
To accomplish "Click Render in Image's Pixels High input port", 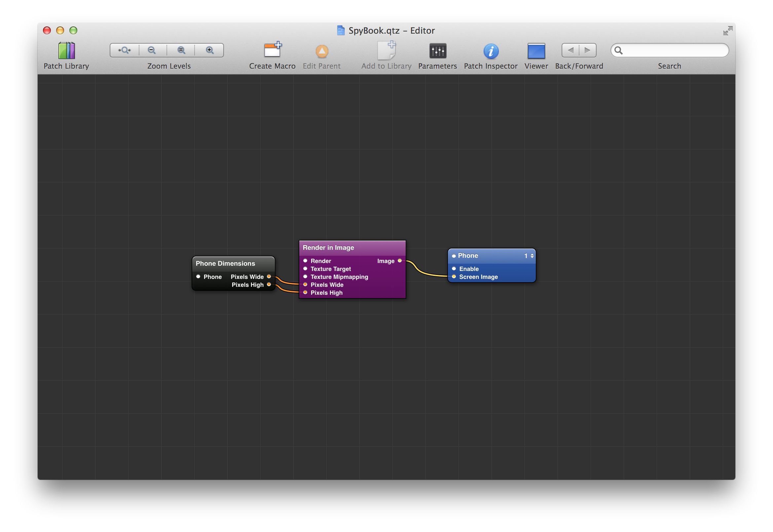I will click(x=305, y=293).
